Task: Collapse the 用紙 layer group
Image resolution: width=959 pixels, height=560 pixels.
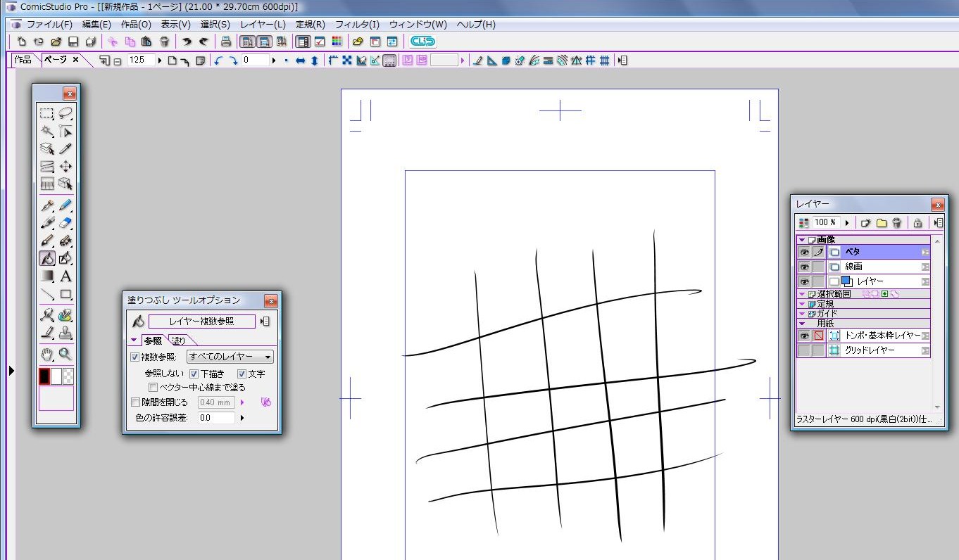Action: (x=802, y=324)
